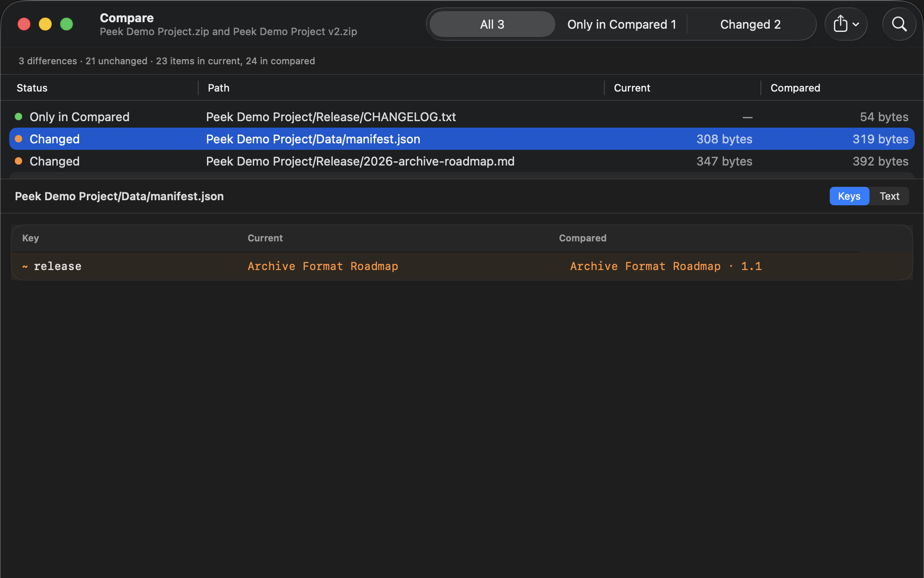Click orange status dot of manifest.json row
Image resolution: width=924 pixels, height=578 pixels.
(18, 139)
